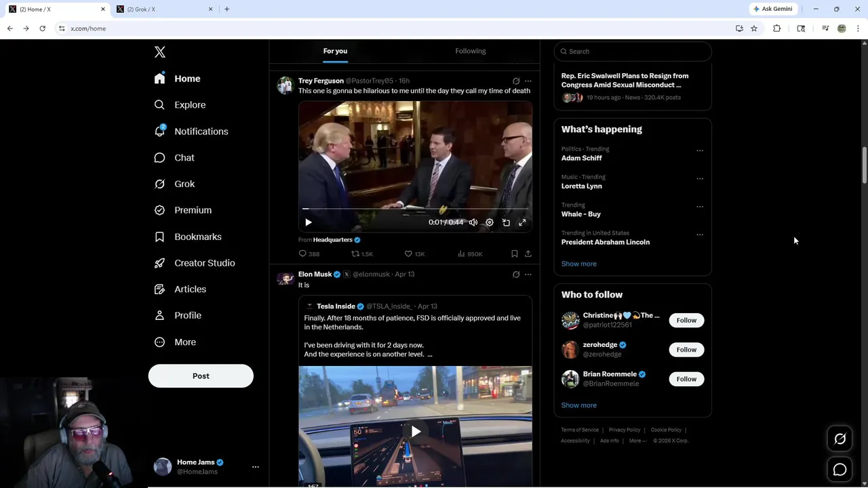
Task: Play the Trey Ferguson video
Action: coord(309,222)
